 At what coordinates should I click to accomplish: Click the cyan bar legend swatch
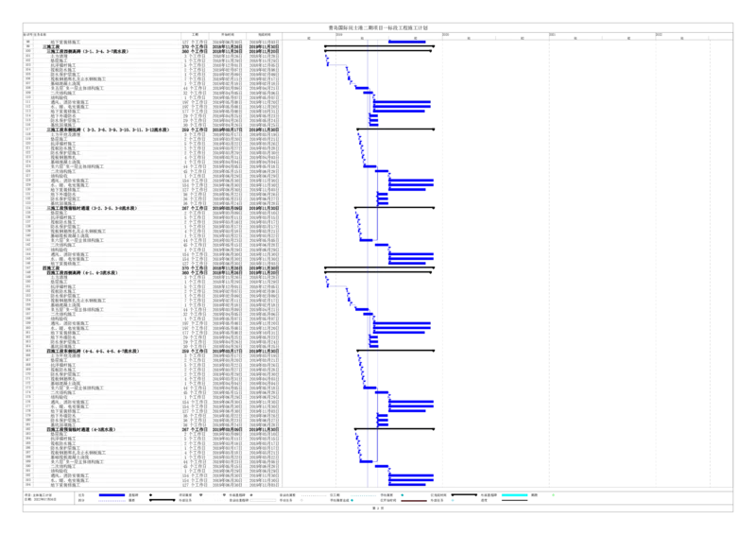click(x=513, y=494)
